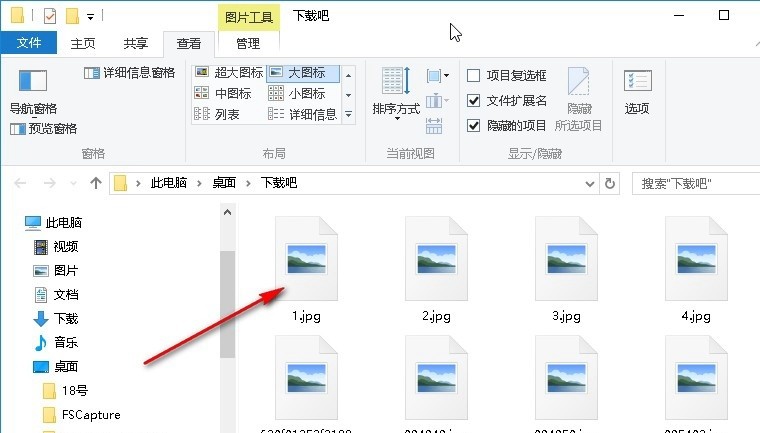Image resolution: width=760 pixels, height=433 pixels.
Task: Switch to the 主页 ribbon tab
Action: coord(83,43)
